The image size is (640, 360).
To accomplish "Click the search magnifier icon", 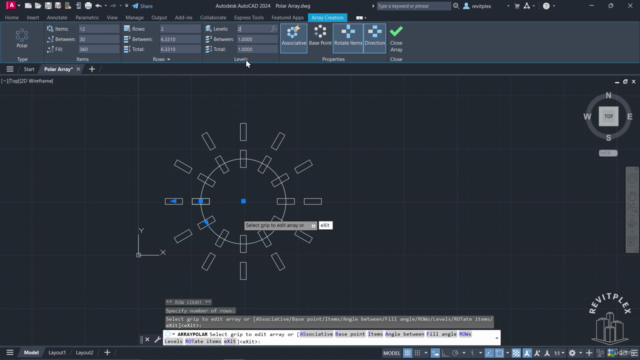I will [456, 6].
